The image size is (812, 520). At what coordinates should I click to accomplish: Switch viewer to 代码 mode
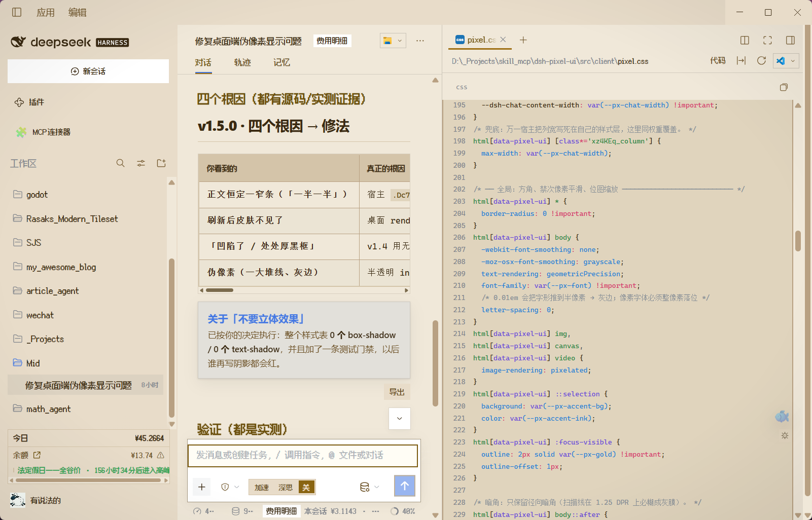[x=718, y=61]
